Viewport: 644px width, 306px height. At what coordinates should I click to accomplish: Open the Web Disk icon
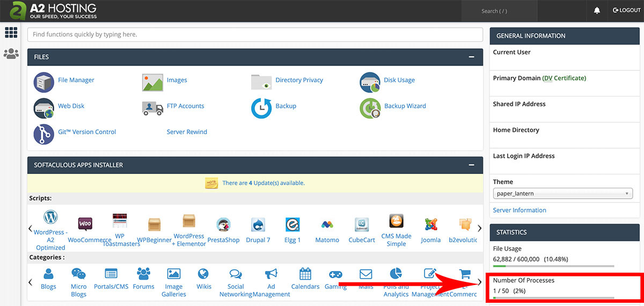[44, 108]
